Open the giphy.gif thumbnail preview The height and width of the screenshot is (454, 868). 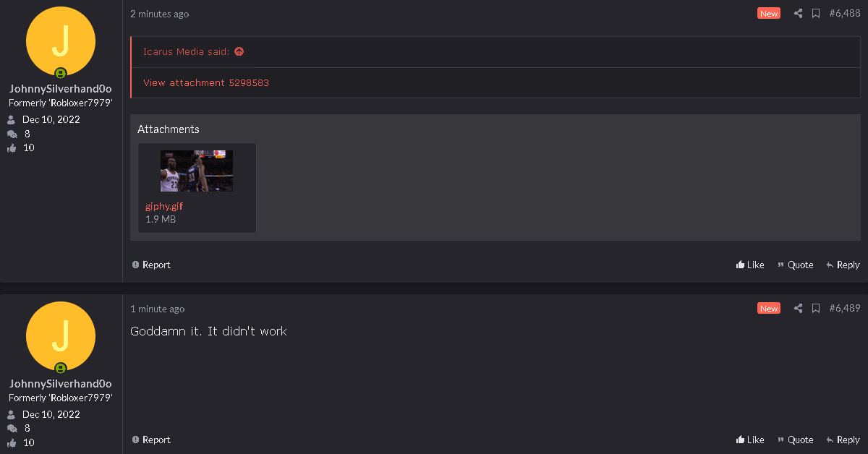click(x=197, y=171)
